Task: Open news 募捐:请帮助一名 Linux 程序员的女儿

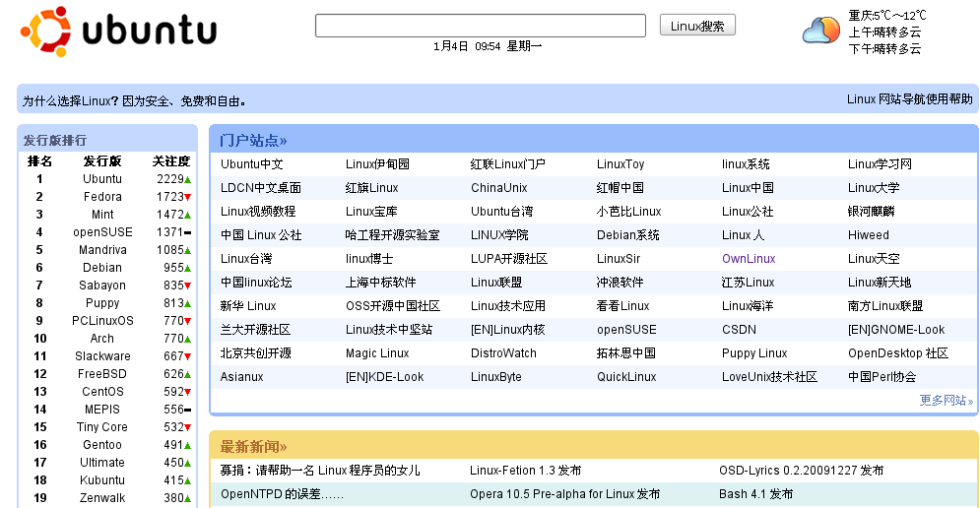Action: [320, 470]
